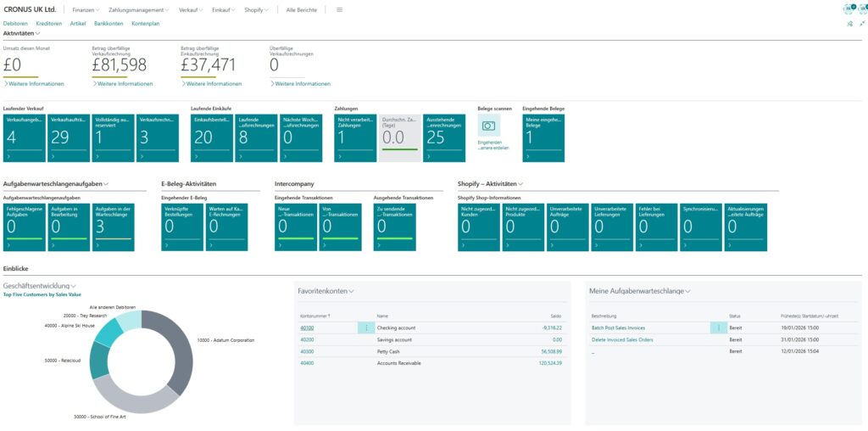Click the pin icon at top right
The width and height of the screenshot is (868, 431).
point(849,24)
